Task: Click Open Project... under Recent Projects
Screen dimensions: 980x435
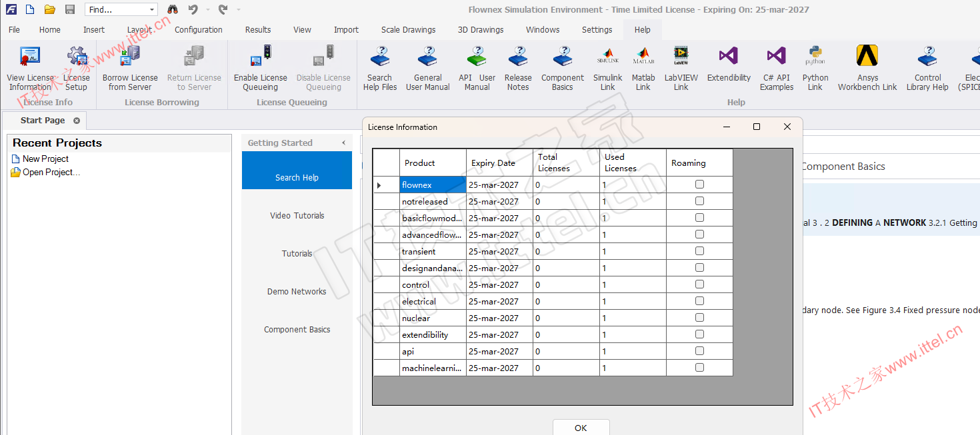Action: pyautogui.click(x=45, y=172)
